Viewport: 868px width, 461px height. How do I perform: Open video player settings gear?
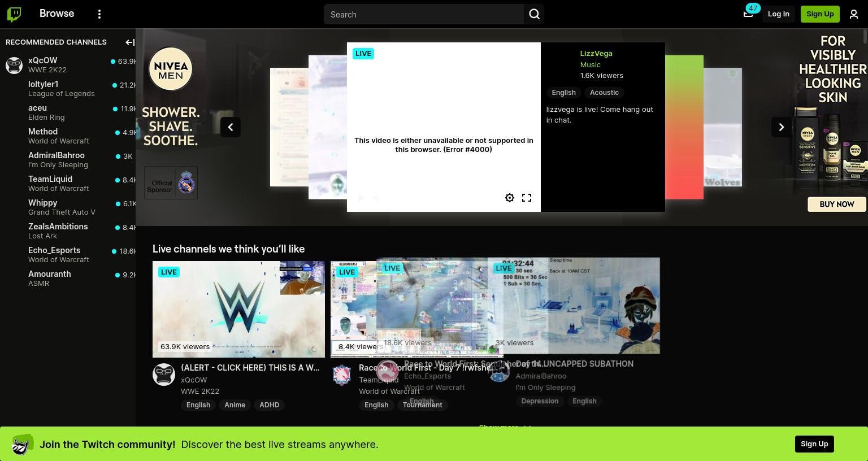coord(510,198)
